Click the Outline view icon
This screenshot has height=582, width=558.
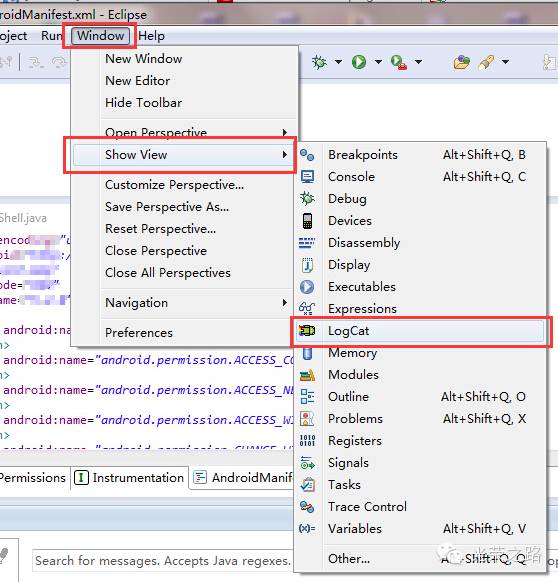[307, 397]
